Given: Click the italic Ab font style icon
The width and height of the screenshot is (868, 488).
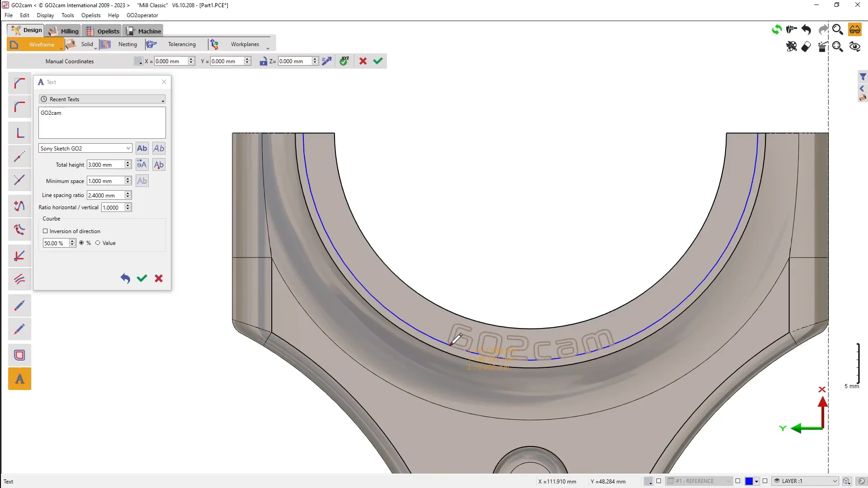Looking at the screenshot, I should pos(159,148).
